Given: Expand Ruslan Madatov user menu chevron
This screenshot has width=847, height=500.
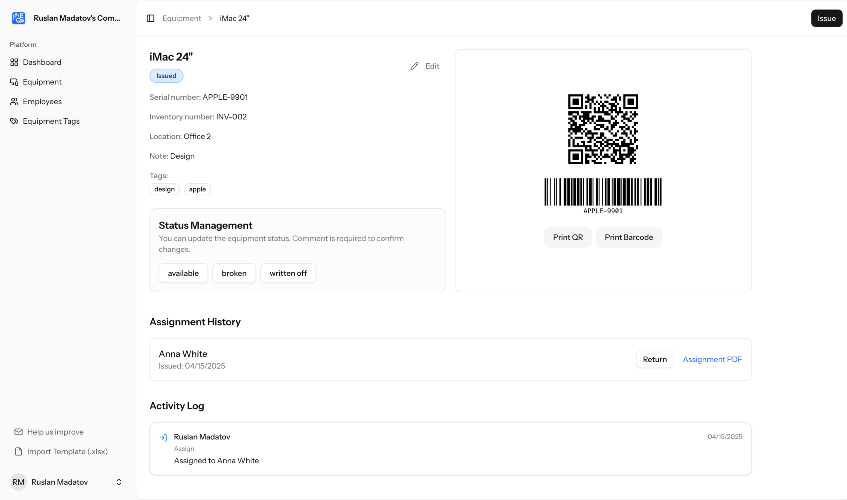Looking at the screenshot, I should pyautogui.click(x=119, y=482).
